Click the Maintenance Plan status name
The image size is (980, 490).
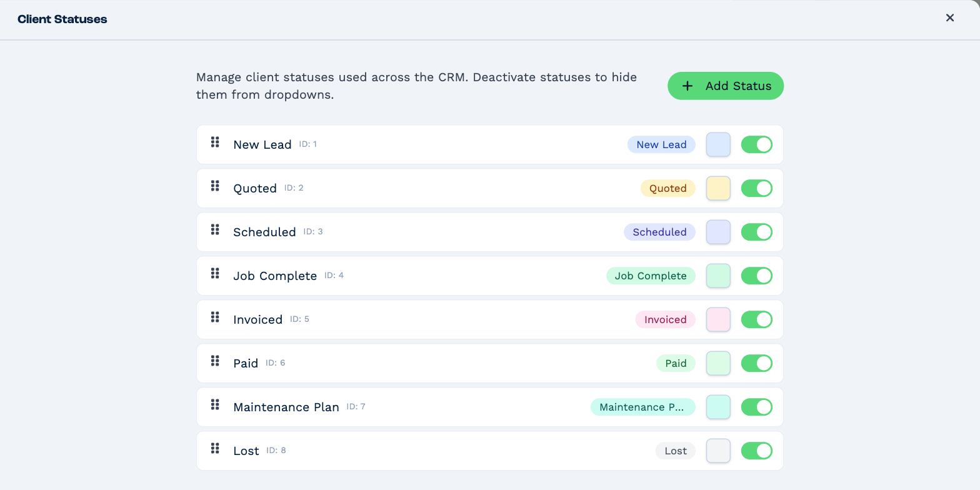[x=286, y=407]
